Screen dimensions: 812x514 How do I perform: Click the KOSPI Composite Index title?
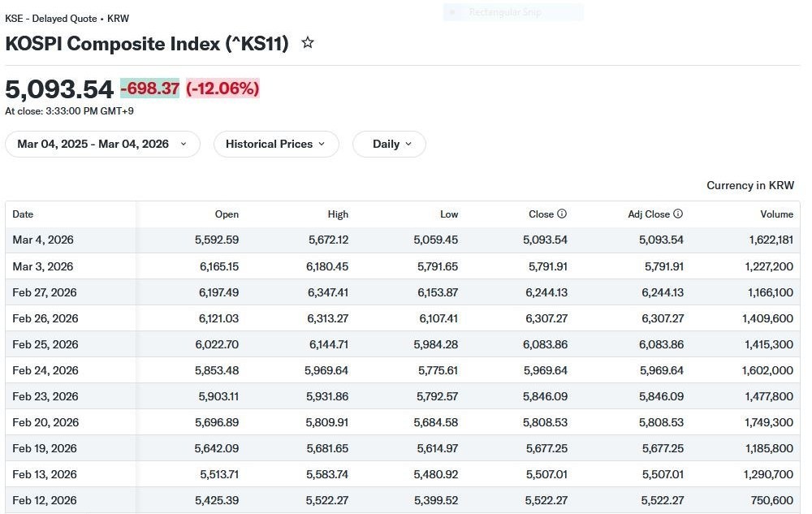(x=147, y=44)
